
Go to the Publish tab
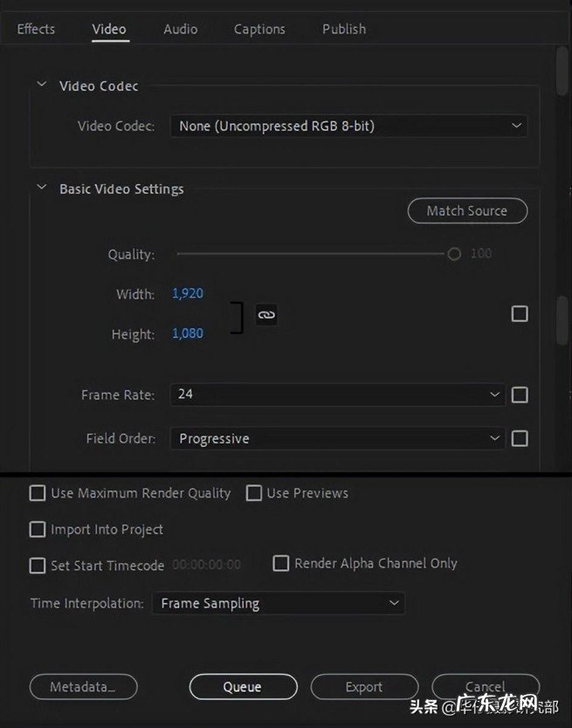pos(344,29)
